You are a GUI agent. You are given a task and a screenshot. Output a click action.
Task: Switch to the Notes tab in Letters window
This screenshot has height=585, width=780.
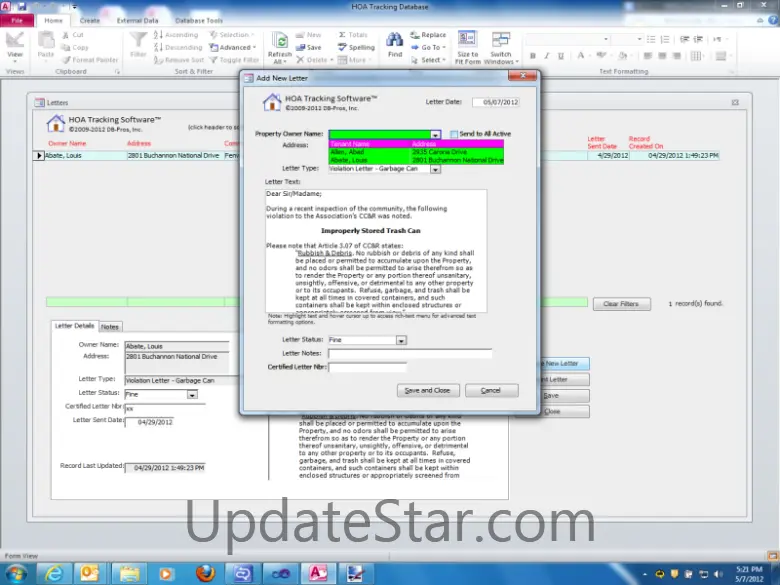[x=109, y=327]
